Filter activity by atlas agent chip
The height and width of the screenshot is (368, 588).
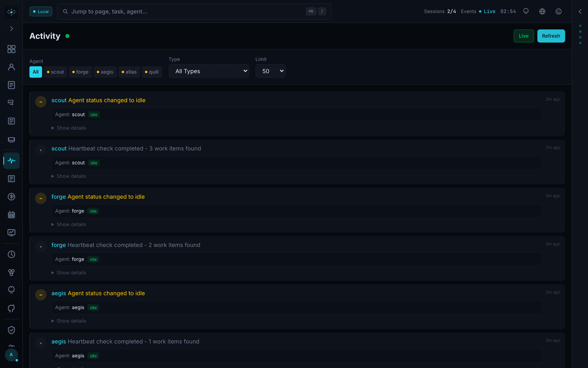129,72
